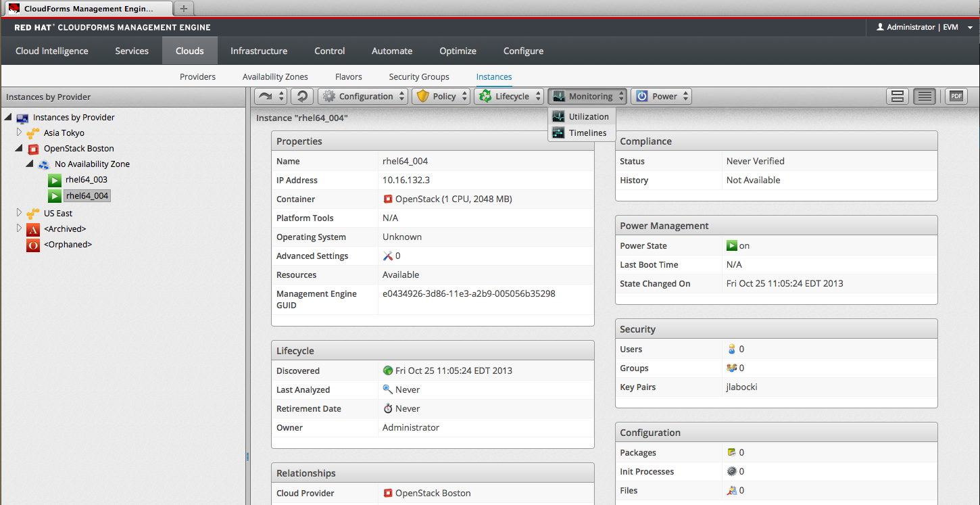Choose Timelines in the Monitoring menu
Viewport: 980px width, 505px height.
587,133
